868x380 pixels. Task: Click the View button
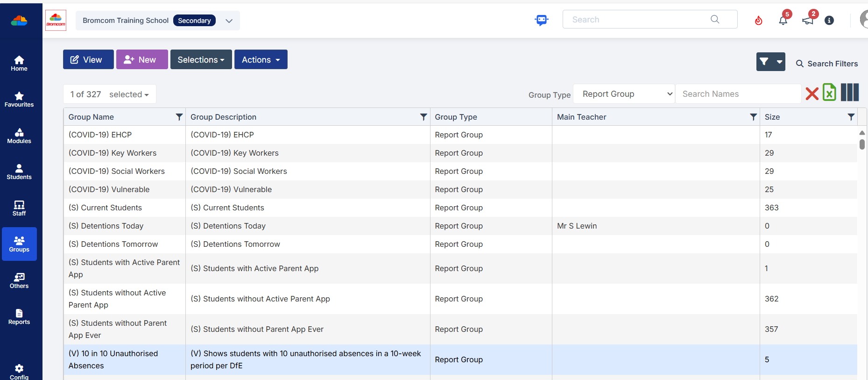[88, 60]
